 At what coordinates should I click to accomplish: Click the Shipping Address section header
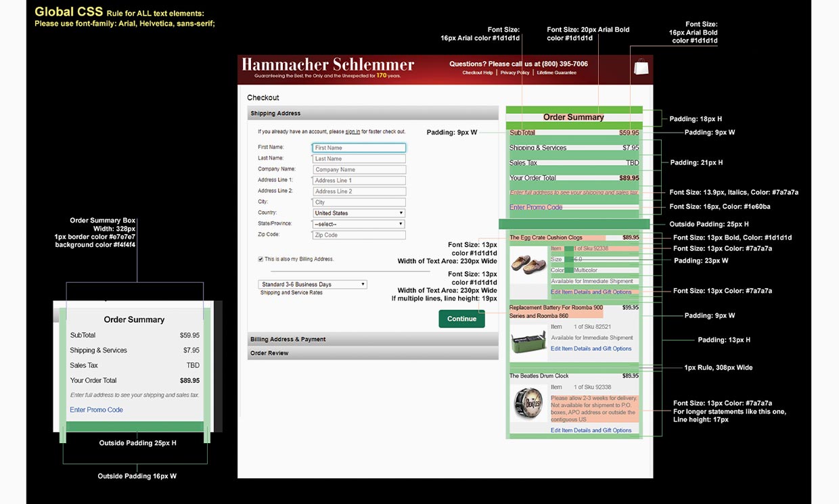click(x=373, y=114)
